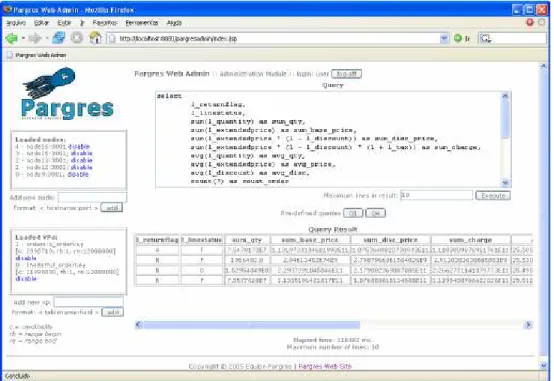Click the Add new vp input field

[88, 302]
